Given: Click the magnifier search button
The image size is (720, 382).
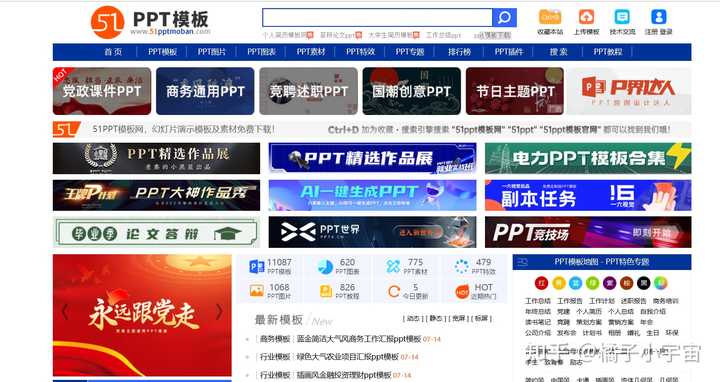Looking at the screenshot, I should pos(504,18).
